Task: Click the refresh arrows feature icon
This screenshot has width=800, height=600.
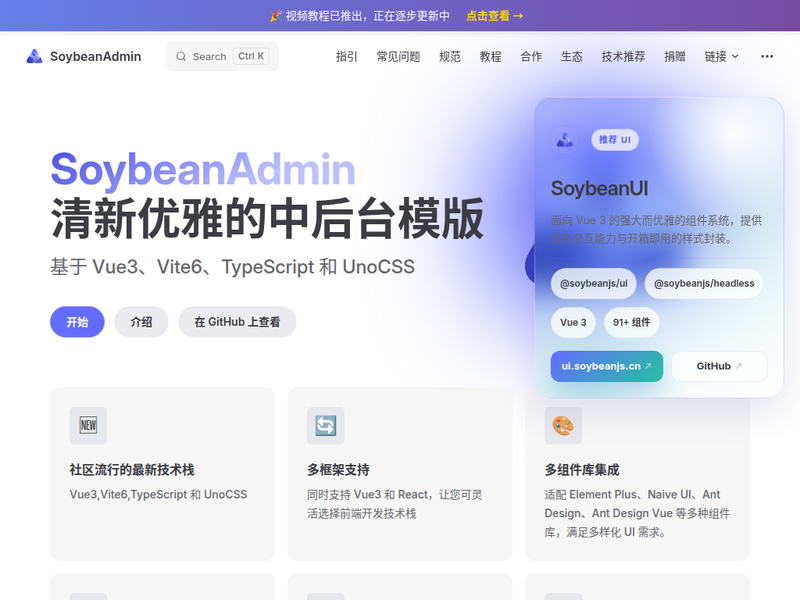Action: point(326,426)
